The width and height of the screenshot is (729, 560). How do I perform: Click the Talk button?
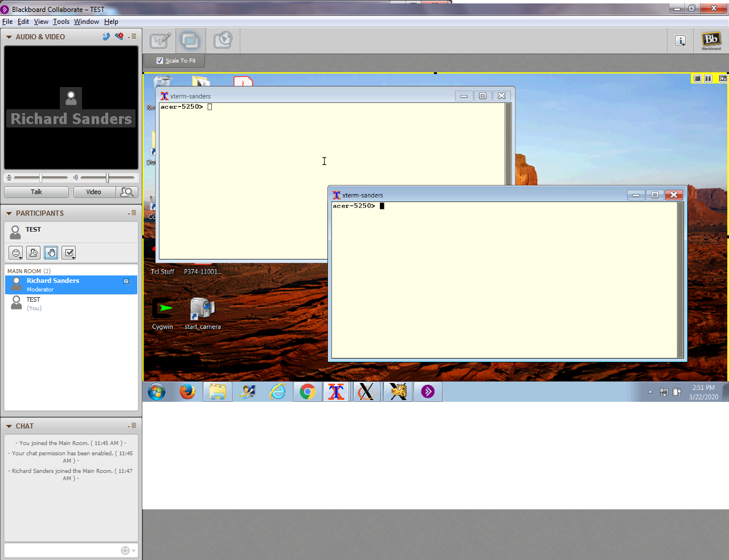(36, 192)
